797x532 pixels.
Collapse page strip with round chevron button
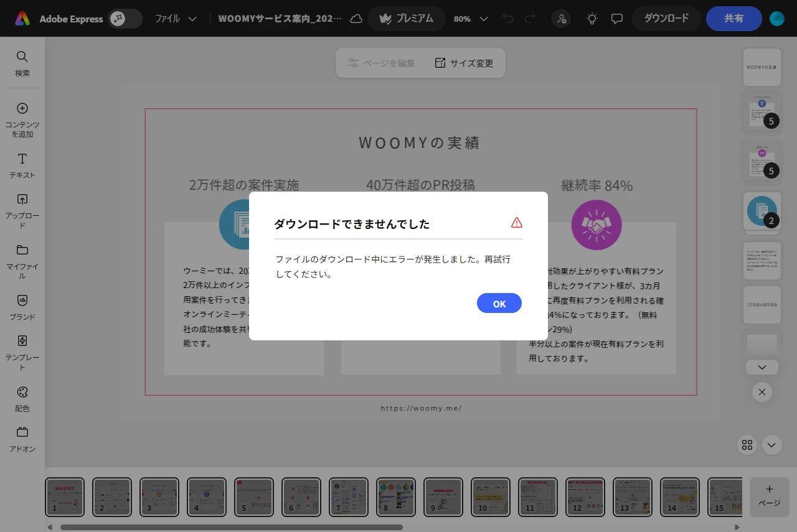[771, 445]
